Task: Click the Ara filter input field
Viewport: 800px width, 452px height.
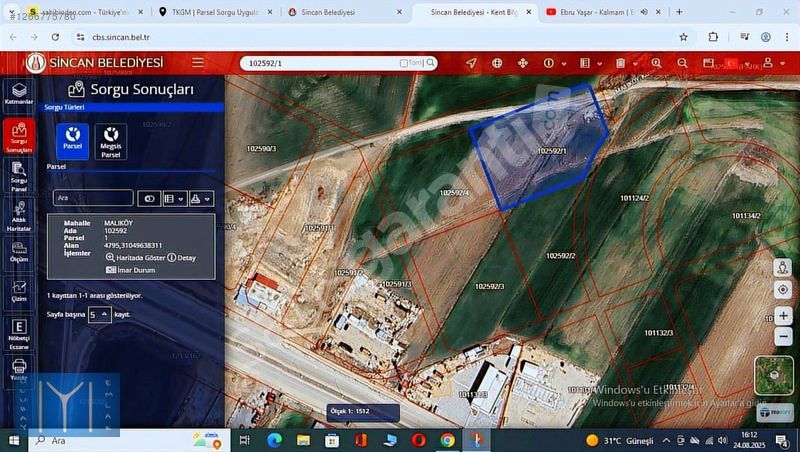Action: 92,199
